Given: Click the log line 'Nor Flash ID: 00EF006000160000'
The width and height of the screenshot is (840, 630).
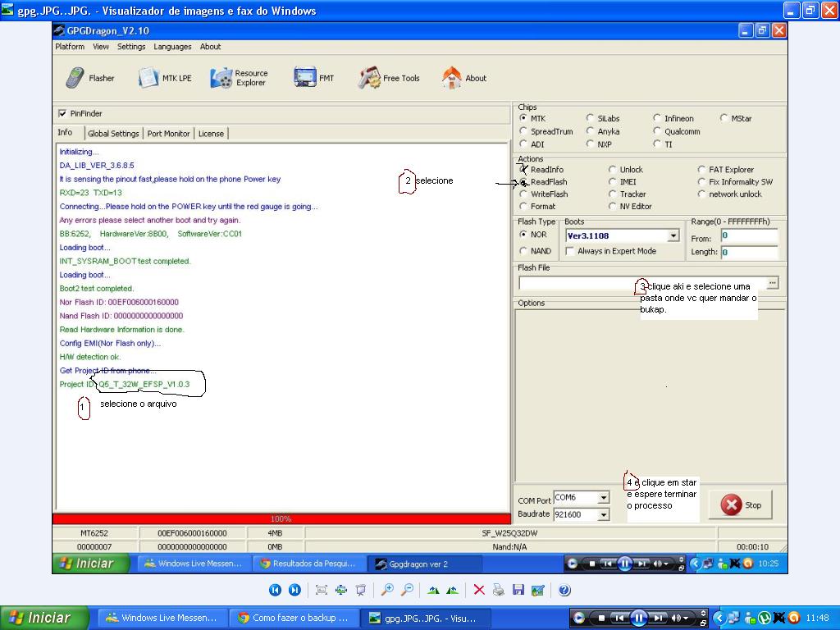Looking at the screenshot, I should pos(119,302).
